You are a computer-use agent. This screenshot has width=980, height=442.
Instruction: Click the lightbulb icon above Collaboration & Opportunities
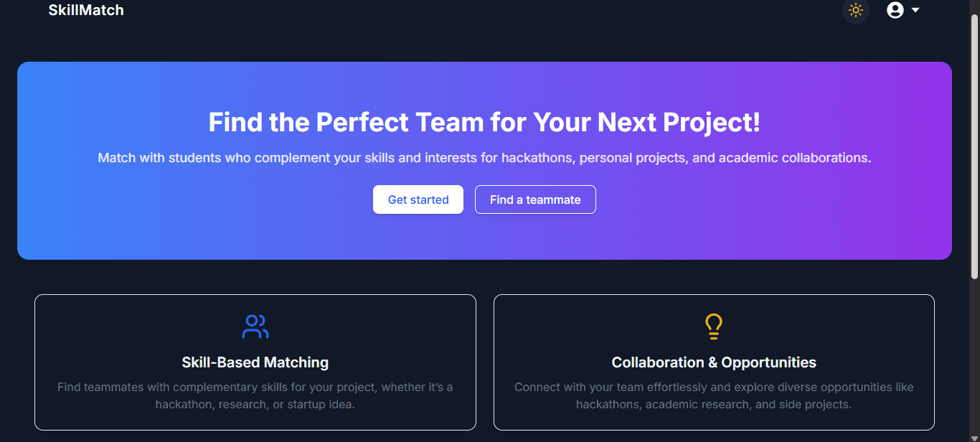(x=713, y=326)
